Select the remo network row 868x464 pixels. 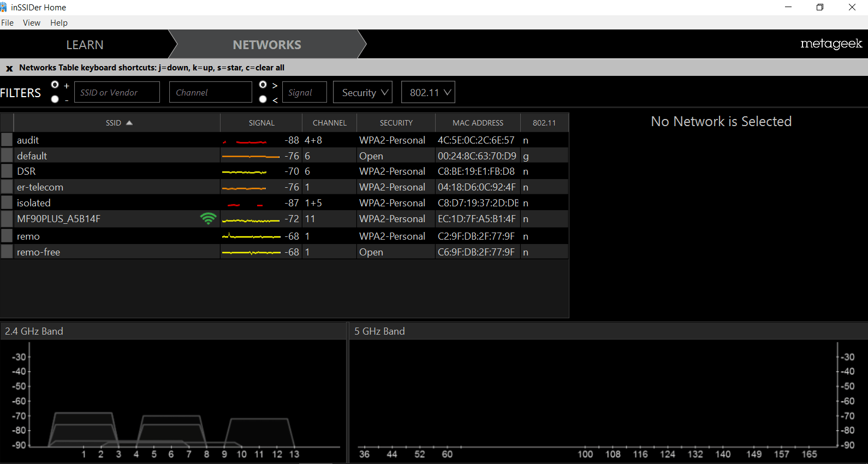[x=284, y=236]
